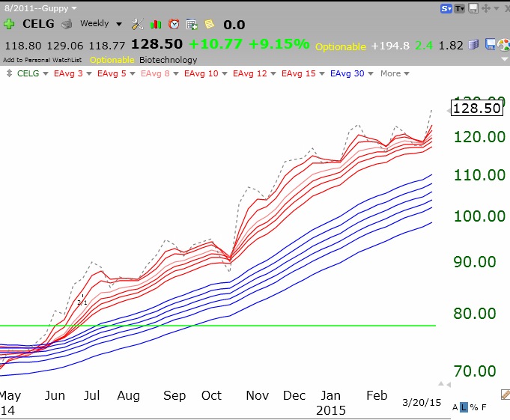
Task: Select log scale 'L' option
Action: (x=464, y=407)
